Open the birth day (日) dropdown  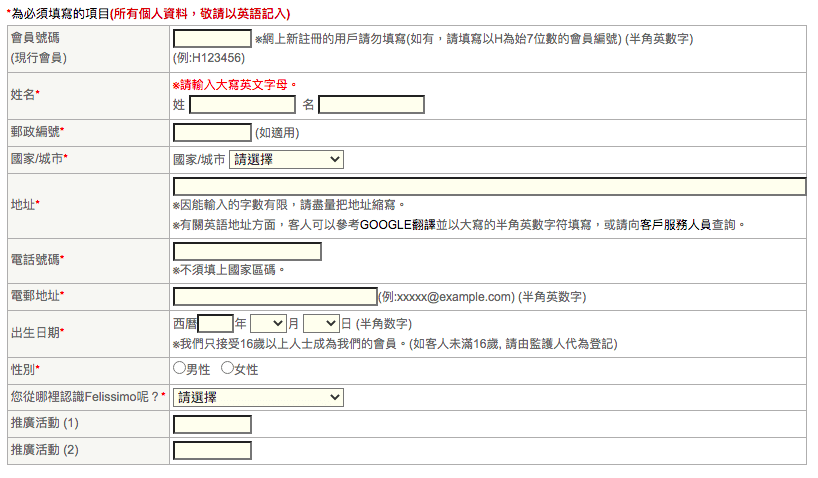tap(321, 324)
